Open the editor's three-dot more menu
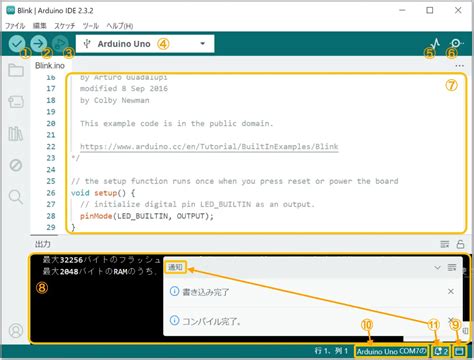474x360 pixels. coord(460,66)
